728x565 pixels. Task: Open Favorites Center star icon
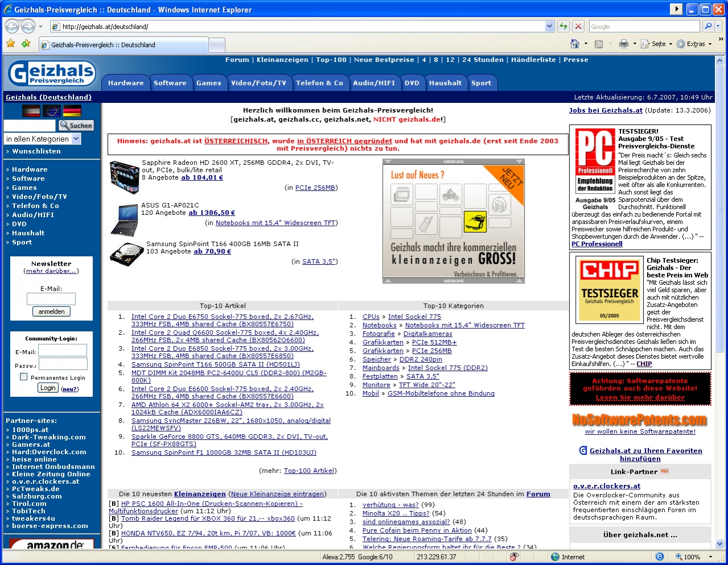click(10, 44)
